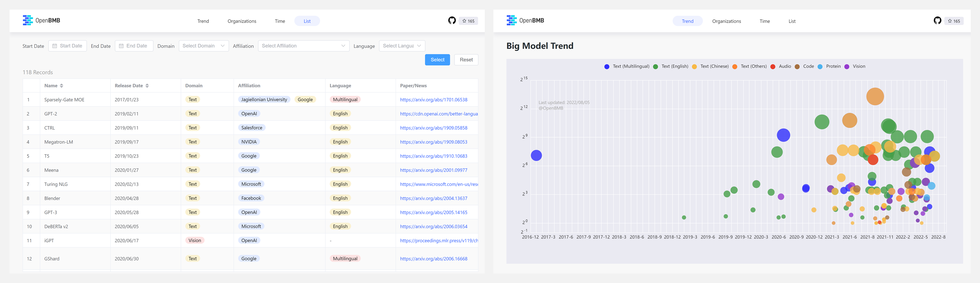Screen dimensions: 980x283
Task: Toggle Text (Multilingual) legend dot
Action: pyautogui.click(x=607, y=67)
